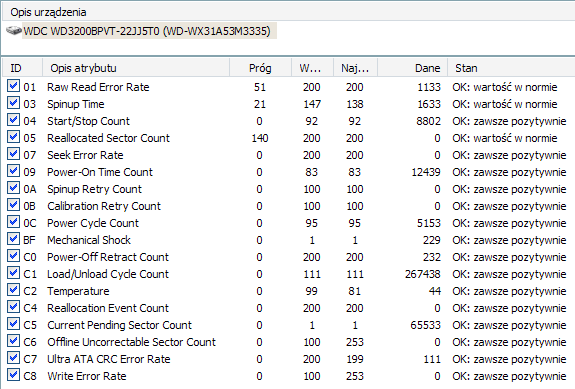This screenshot has width=575, height=389.
Task: Click the data value 12439
Action: (426, 172)
